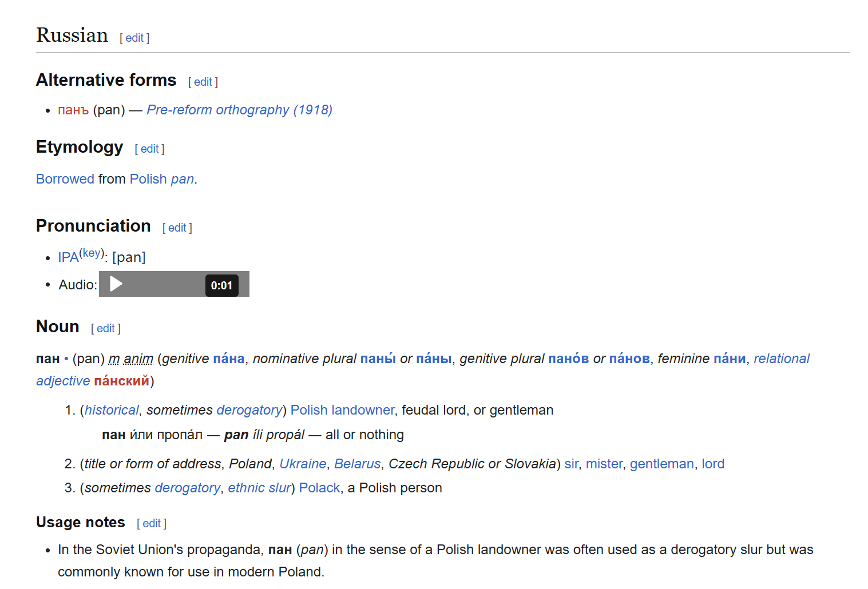The width and height of the screenshot is (868, 589).
Task: Open the IPA (key) superscript link
Action: point(92,253)
